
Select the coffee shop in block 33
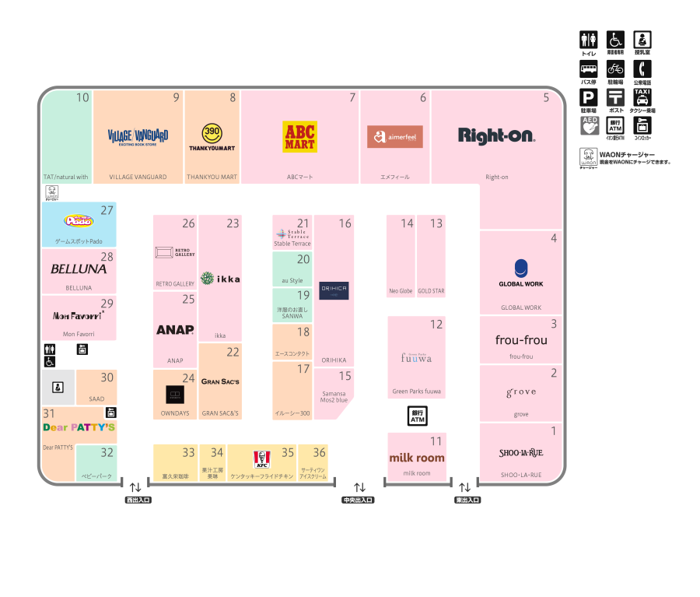click(x=175, y=462)
